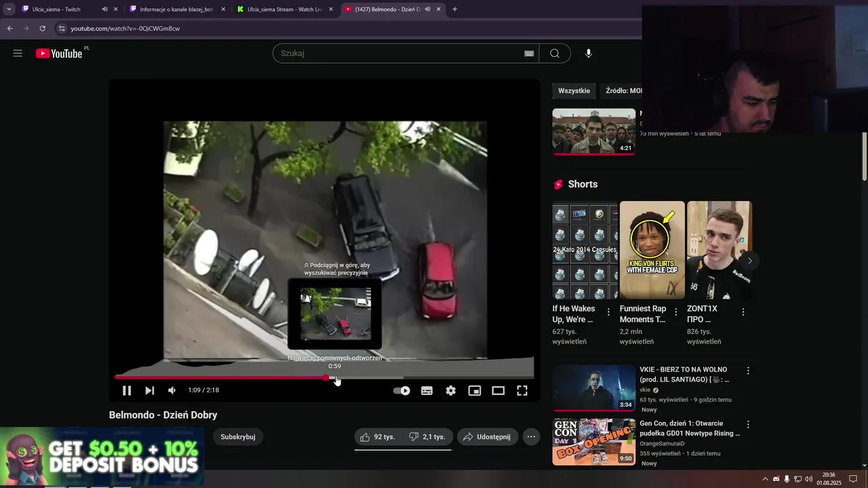
Task: Show hidden system tray icons
Action: tap(765, 479)
